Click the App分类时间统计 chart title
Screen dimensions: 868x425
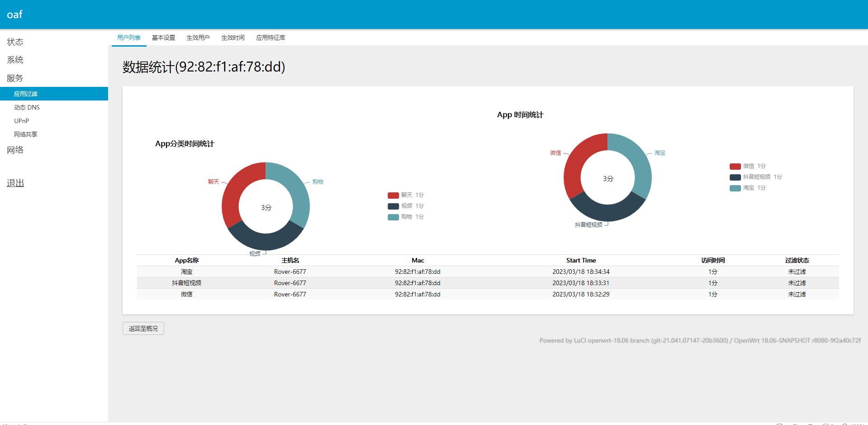click(185, 144)
